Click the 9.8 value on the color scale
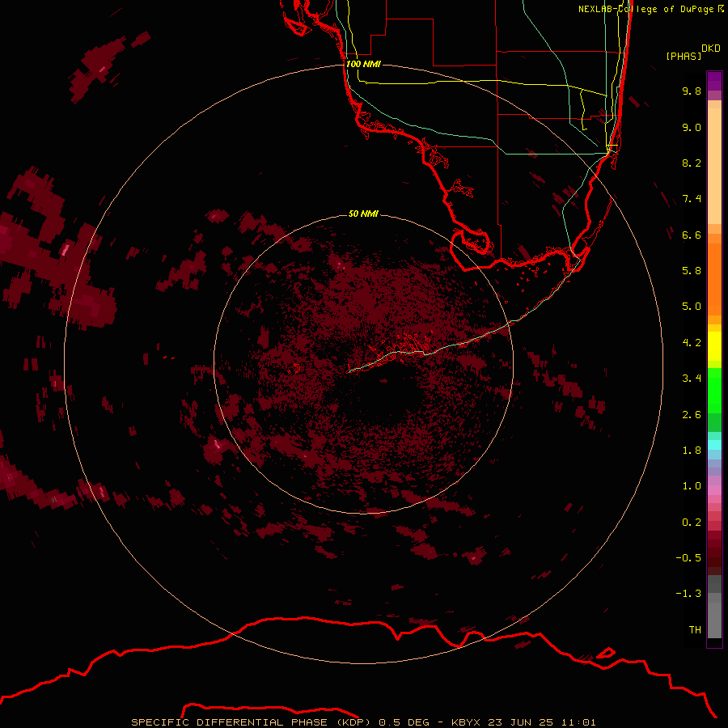The height and width of the screenshot is (728, 728). coord(692,91)
